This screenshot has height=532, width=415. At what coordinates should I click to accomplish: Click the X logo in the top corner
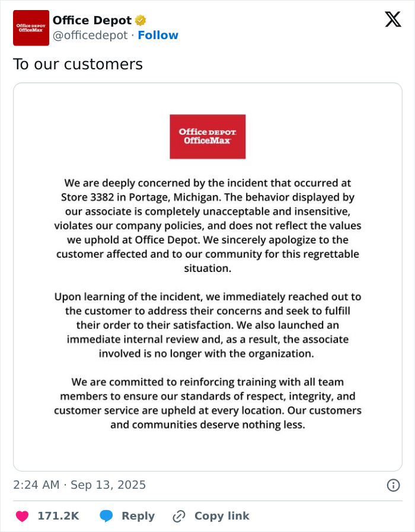coord(392,20)
